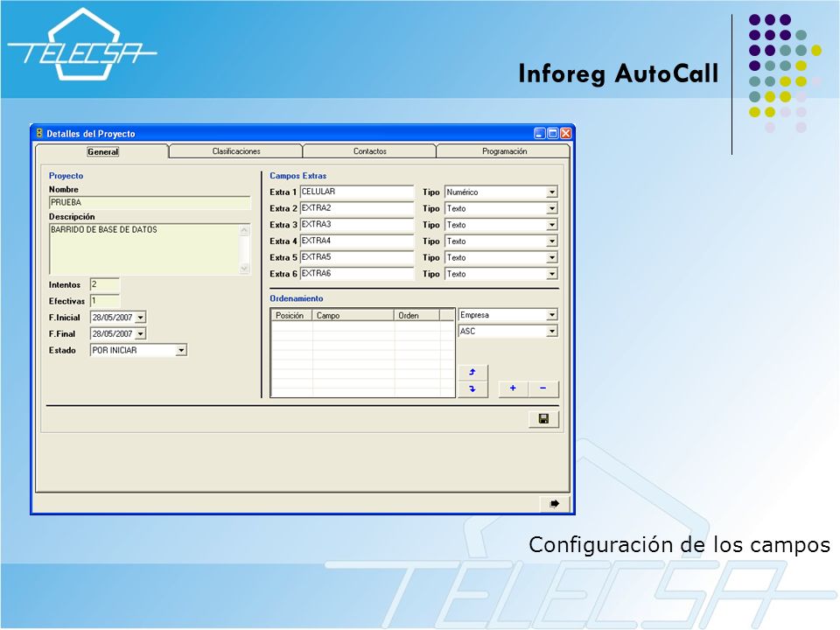Screen dimensions: 840x630
Task: Open the Tipo dropdown for Extra 2
Action: click(552, 208)
